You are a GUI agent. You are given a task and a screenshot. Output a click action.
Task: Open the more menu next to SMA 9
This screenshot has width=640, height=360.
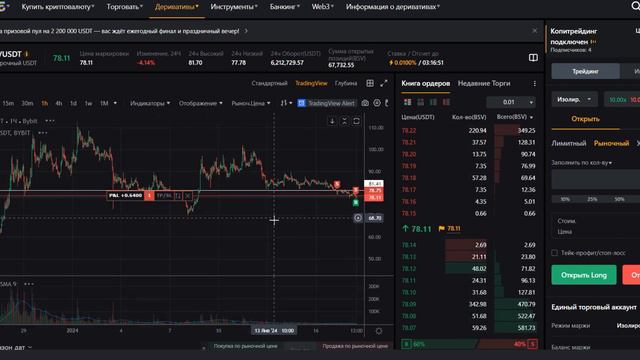29,284
